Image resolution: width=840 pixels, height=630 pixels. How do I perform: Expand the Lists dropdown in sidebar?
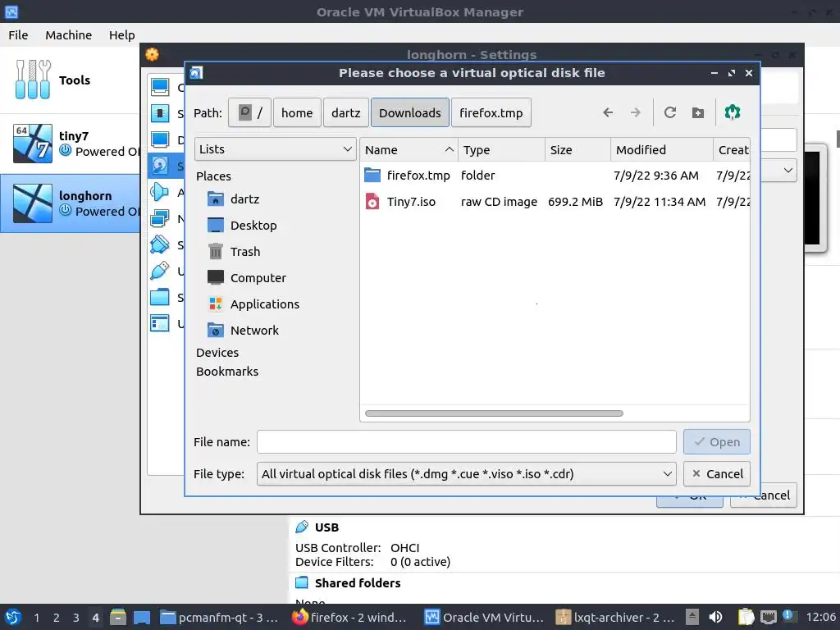[x=276, y=149]
